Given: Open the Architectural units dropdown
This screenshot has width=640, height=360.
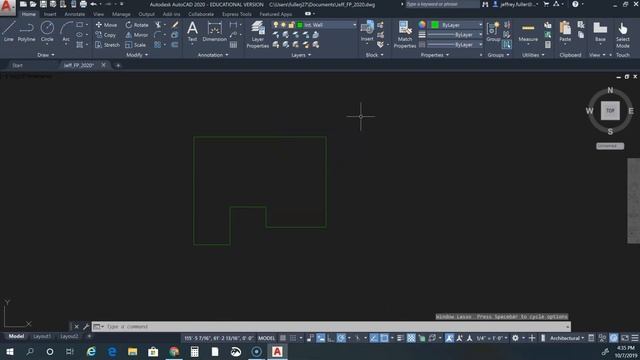Looking at the screenshot, I should click(567, 338).
